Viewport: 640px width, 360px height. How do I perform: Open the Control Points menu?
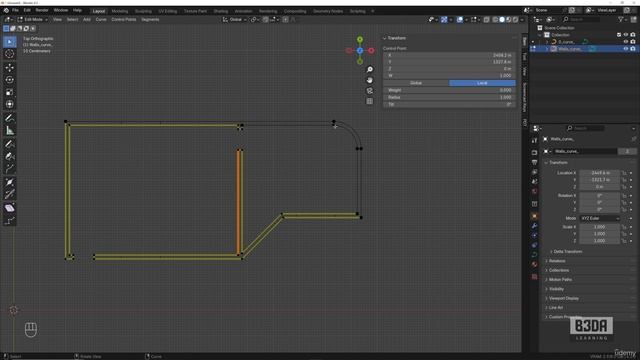click(124, 20)
